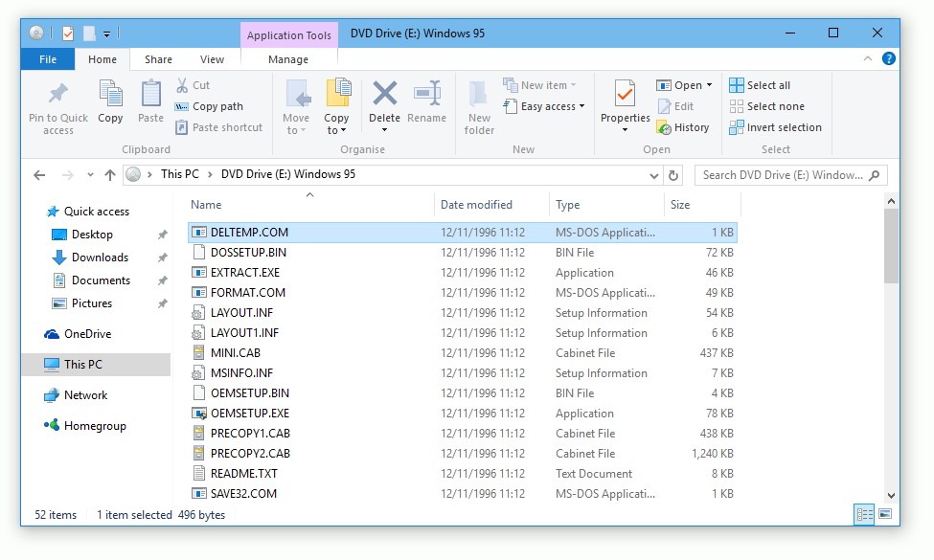Screen dimensions: 934x560
Task: Open OneDrive in navigation pane
Action: point(78,334)
